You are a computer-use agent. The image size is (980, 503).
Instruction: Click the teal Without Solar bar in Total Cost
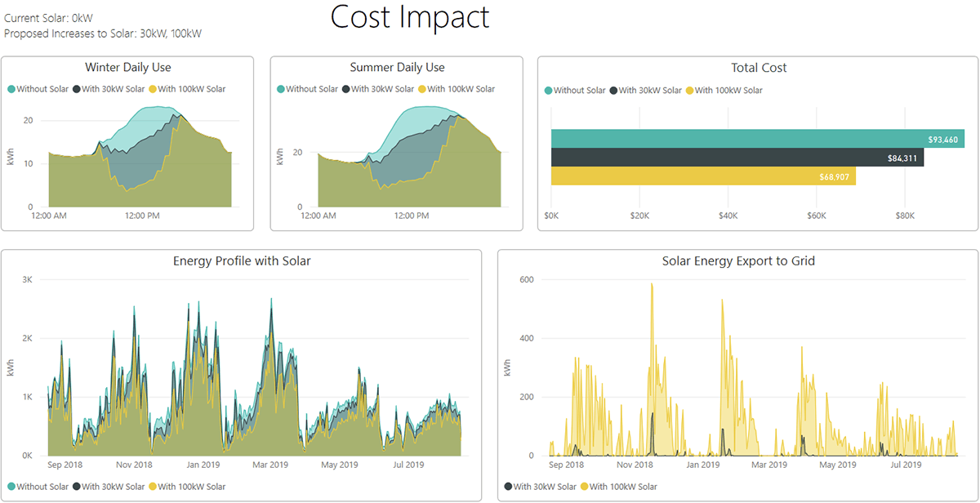(735, 139)
